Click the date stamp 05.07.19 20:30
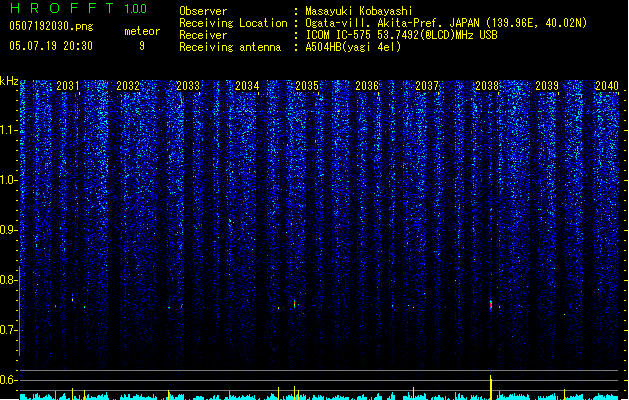Image resolution: width=629 pixels, height=400 pixels. pyautogui.click(x=51, y=46)
